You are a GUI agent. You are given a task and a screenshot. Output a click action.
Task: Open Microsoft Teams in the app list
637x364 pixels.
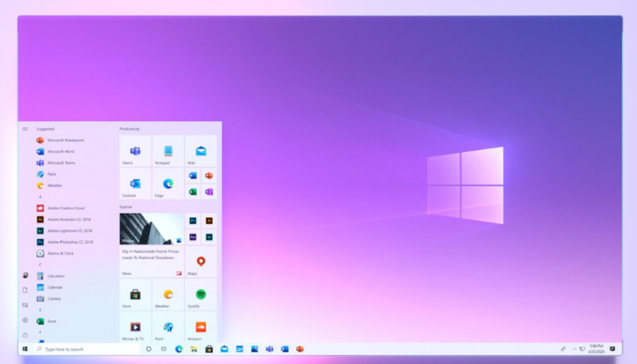tap(56, 163)
